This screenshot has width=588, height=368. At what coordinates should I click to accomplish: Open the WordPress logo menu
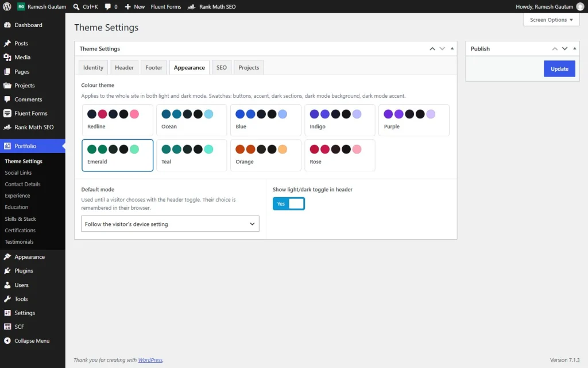pyautogui.click(x=7, y=6)
